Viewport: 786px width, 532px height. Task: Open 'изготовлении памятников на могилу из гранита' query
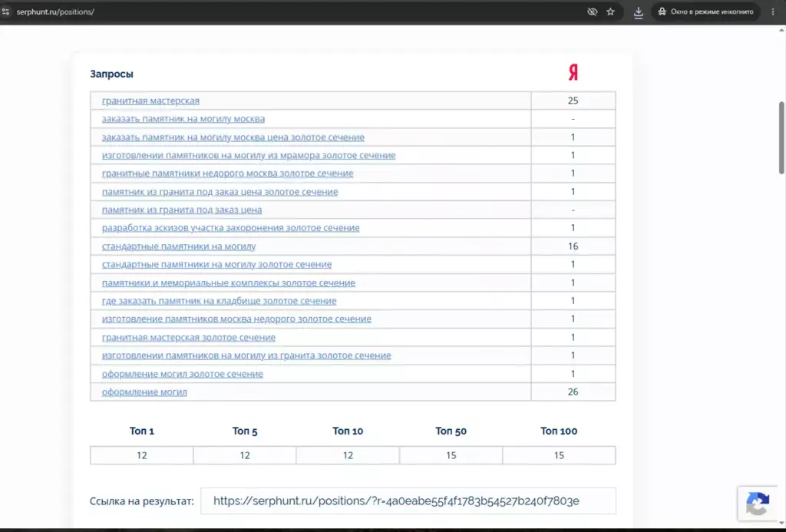(246, 355)
